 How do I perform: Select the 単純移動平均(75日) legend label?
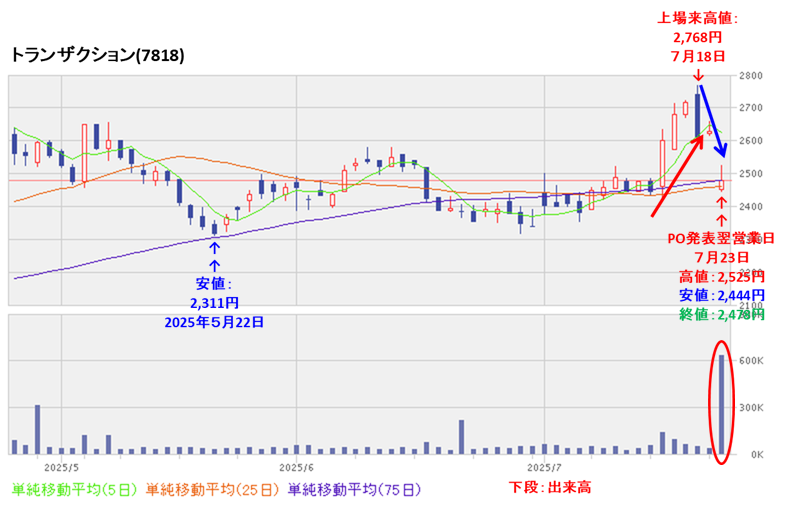(x=354, y=490)
